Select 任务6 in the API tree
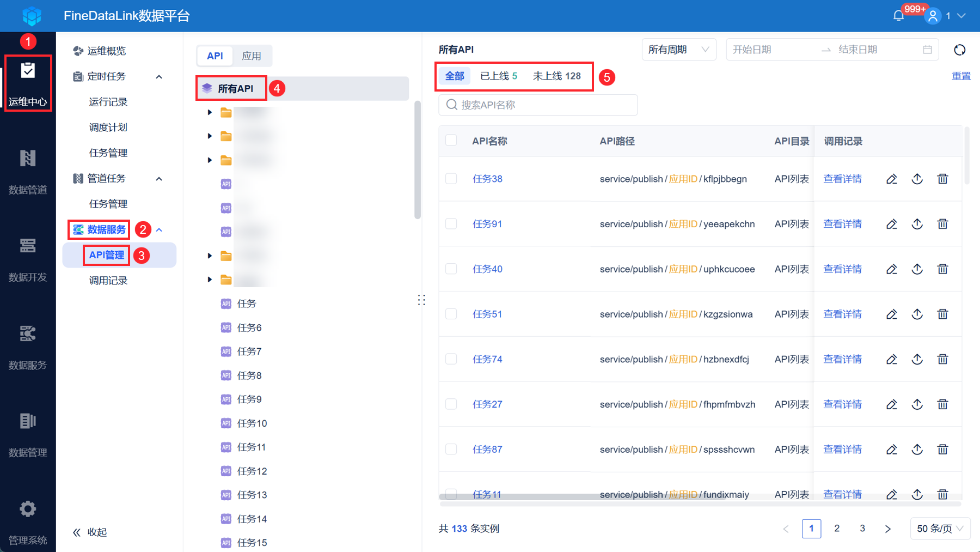980x552 pixels. click(249, 327)
